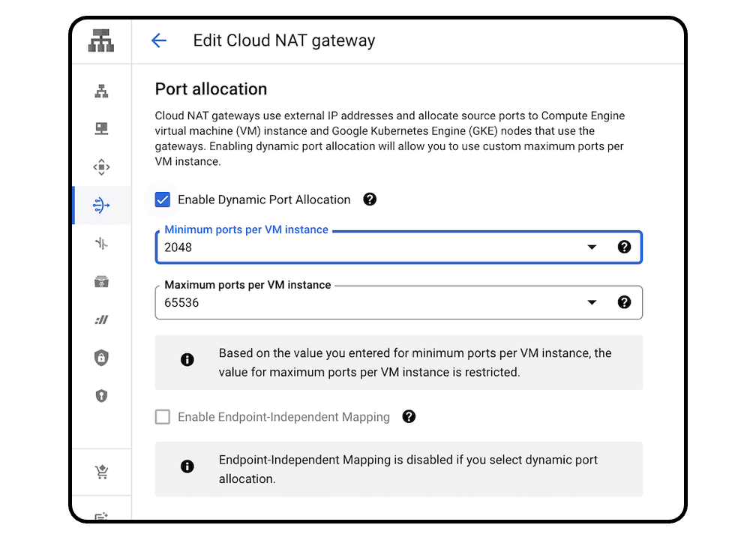This screenshot has width=756, height=540.
Task: Open IP addresses sidebar icon
Action: pyautogui.click(x=101, y=129)
